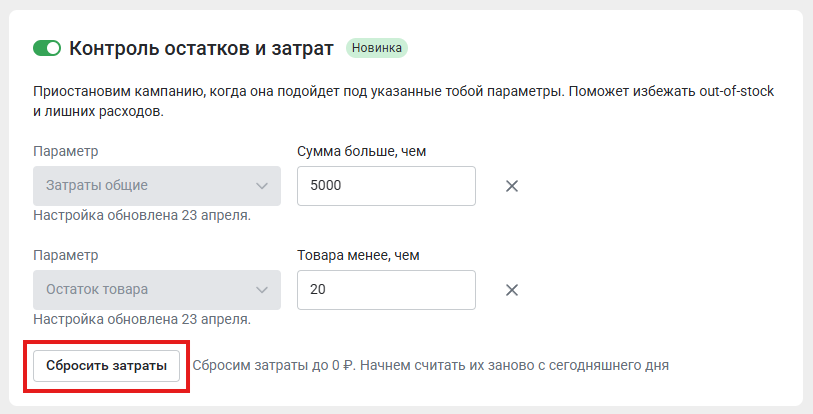Click the Параметр label above Затраты общие
The image size is (813, 414).
pyautogui.click(x=66, y=151)
